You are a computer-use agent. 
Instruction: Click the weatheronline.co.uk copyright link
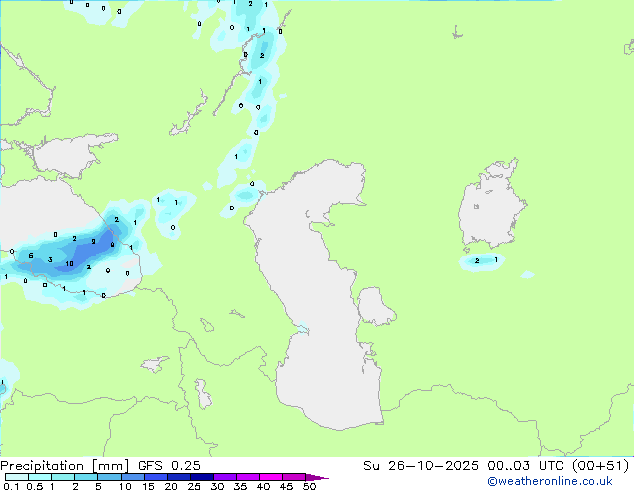pyautogui.click(x=550, y=481)
